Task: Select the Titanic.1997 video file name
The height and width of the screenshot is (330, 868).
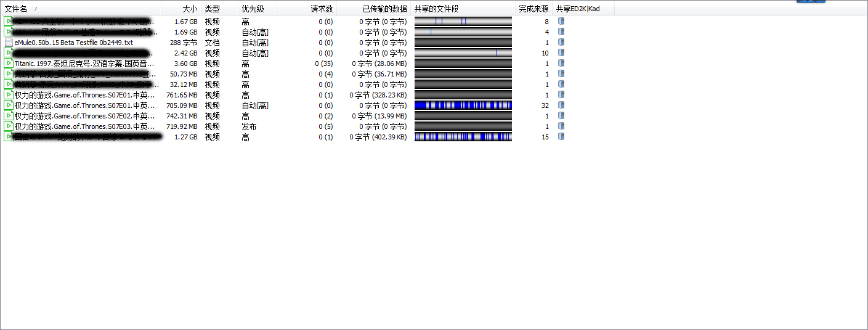Action: click(x=84, y=64)
